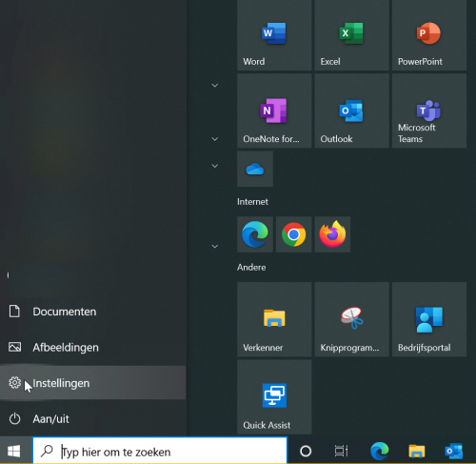The width and height of the screenshot is (476, 464).
Task: Launch Excel from the Start tiles
Action: point(351,35)
